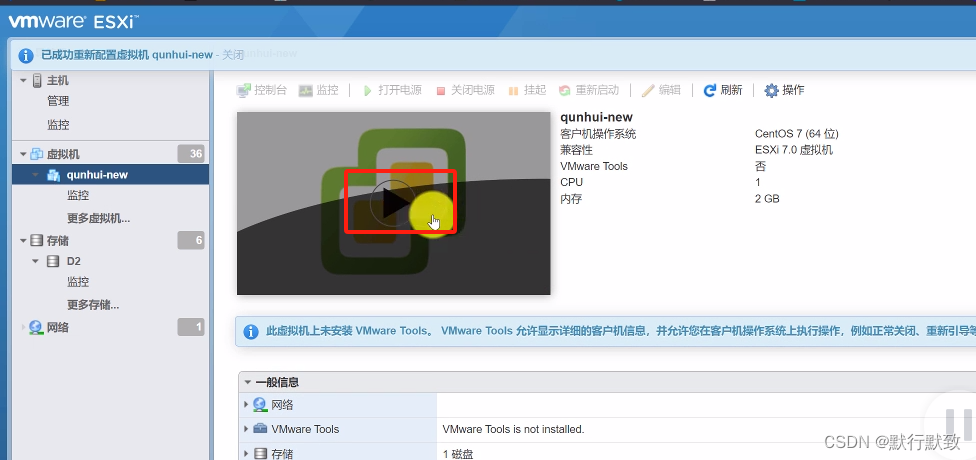This screenshot has width=976, height=460.
Task: Click the '2 GB' memory value
Action: (767, 199)
